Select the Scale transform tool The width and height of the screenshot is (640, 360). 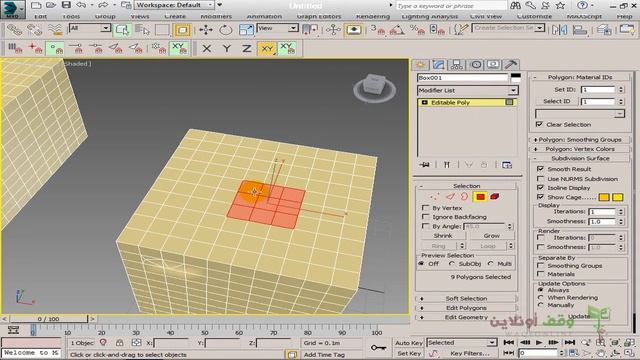(246, 30)
